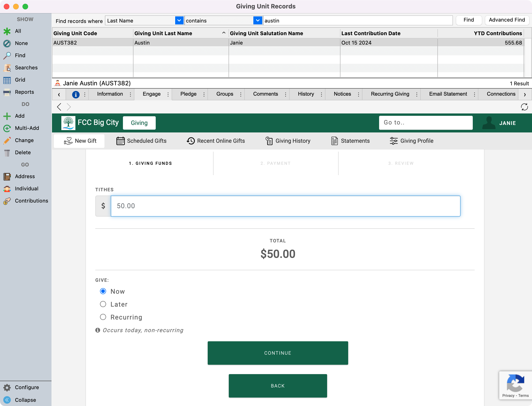
Task: Click the Searches icon in sidebar
Action: (7, 68)
